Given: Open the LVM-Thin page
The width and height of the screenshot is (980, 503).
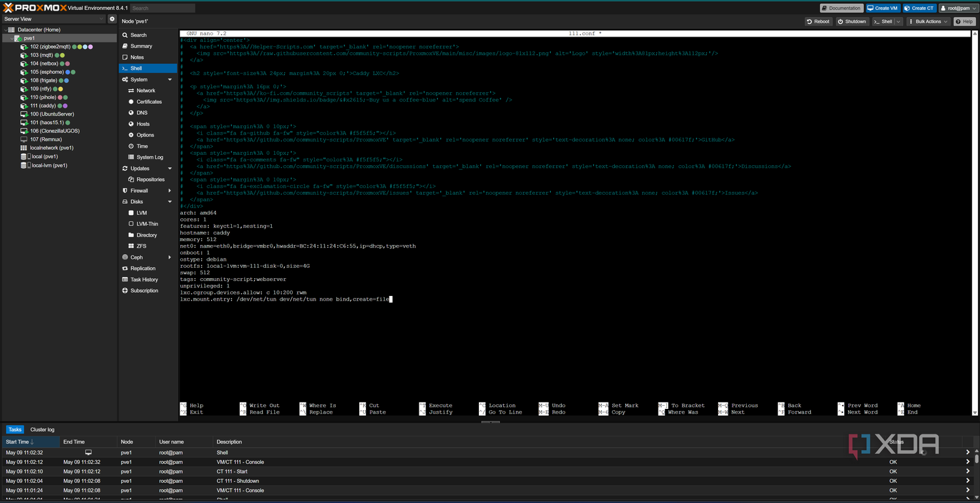Looking at the screenshot, I should pos(148,224).
